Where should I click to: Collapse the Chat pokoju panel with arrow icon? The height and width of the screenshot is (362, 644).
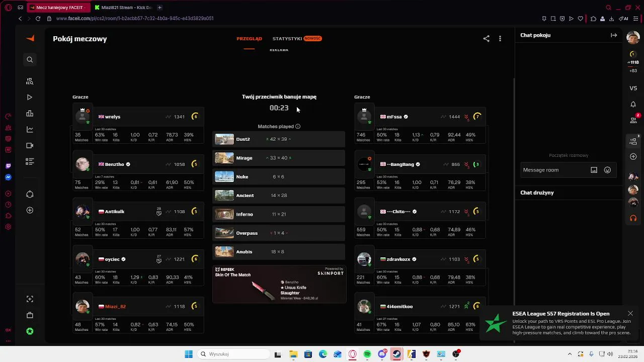tap(614, 35)
